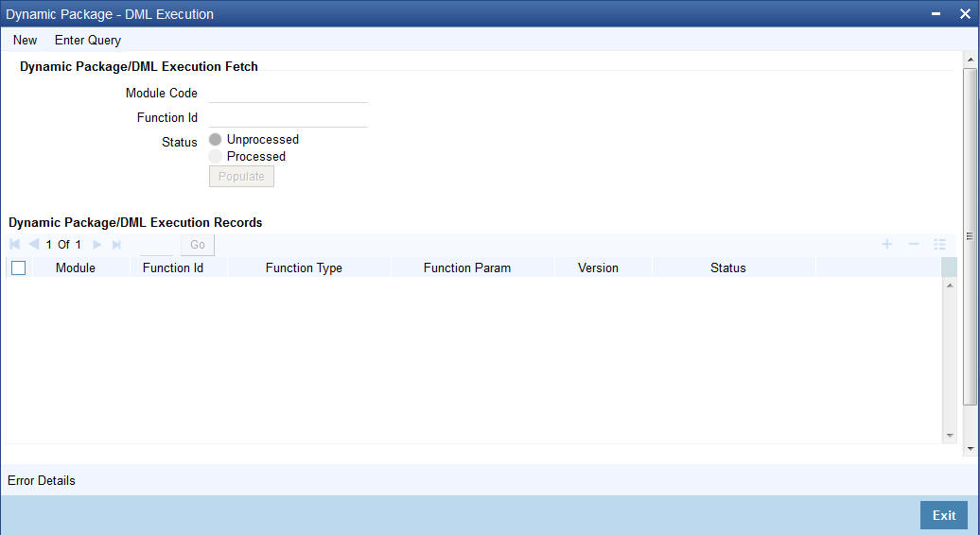Open the Error Details link
This screenshot has height=535, width=980.
42,481
